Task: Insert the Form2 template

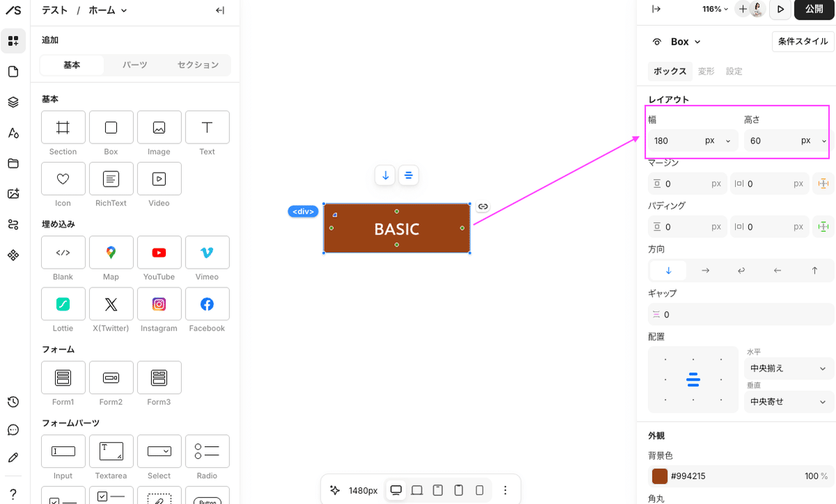Action: tap(111, 378)
